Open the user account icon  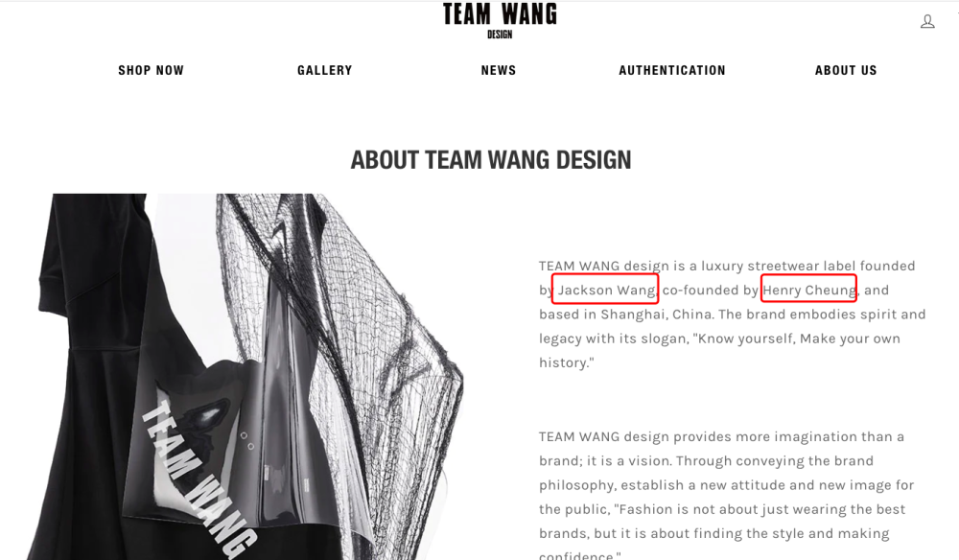tap(927, 22)
